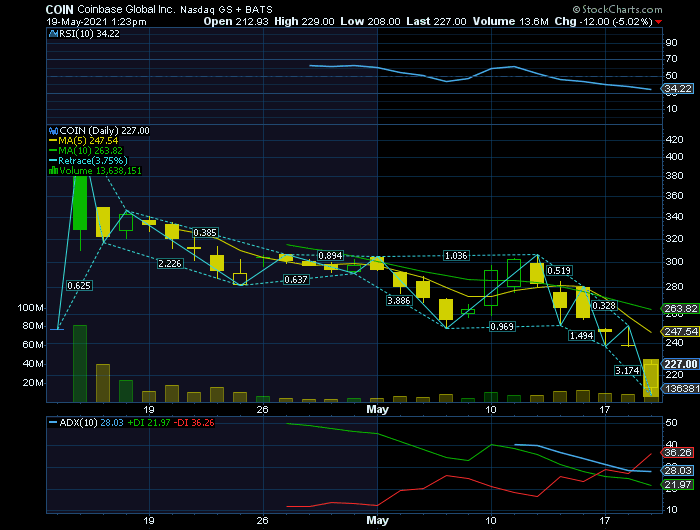Click the High 229.00 header value
The image size is (700, 530).
pyautogui.click(x=304, y=21)
